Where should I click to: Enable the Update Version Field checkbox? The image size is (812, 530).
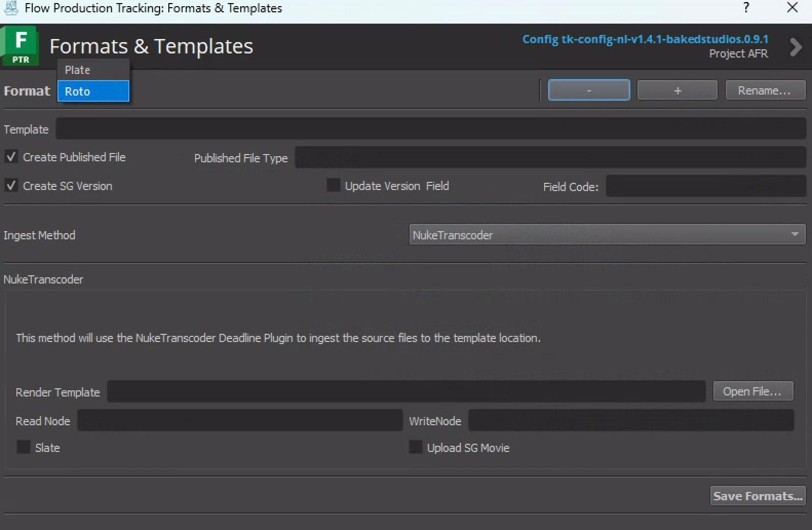click(333, 185)
